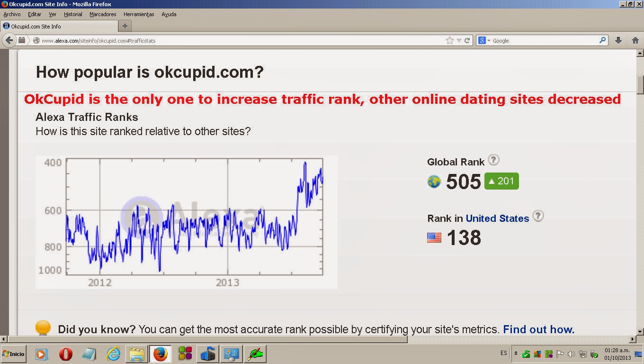
Task: Open the green pen app in taskbar
Action: 256,354
